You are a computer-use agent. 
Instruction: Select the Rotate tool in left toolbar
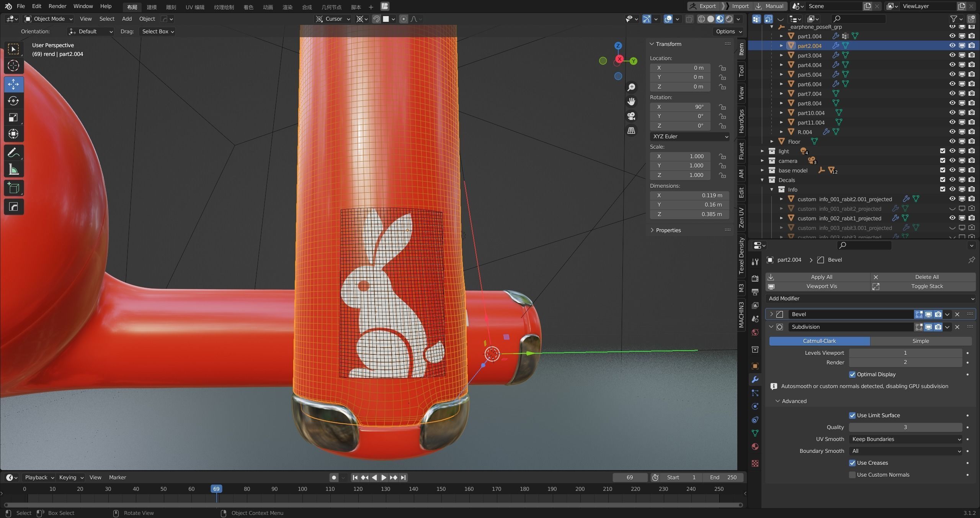pos(13,101)
